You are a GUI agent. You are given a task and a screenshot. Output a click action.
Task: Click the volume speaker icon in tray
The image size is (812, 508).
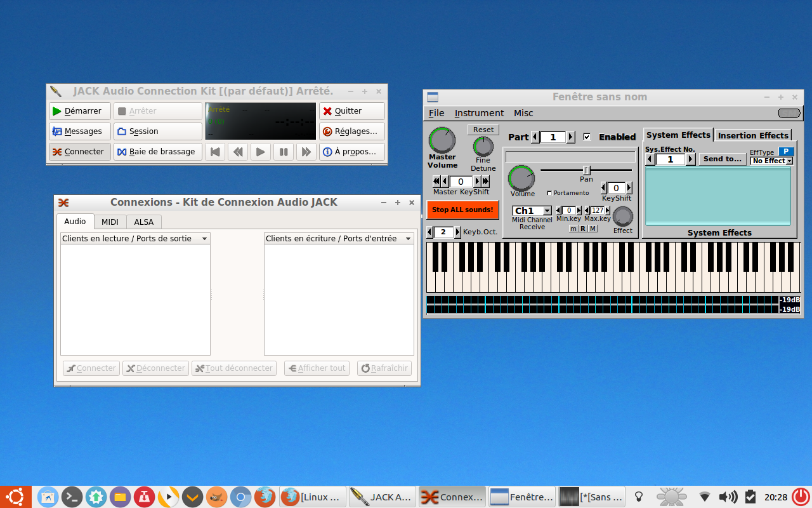pyautogui.click(x=728, y=497)
